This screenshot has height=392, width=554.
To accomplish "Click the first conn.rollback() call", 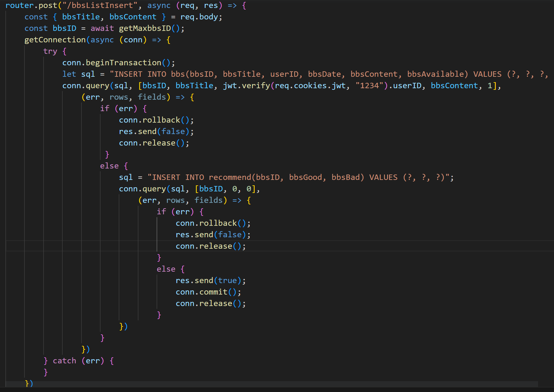I will (x=156, y=120).
